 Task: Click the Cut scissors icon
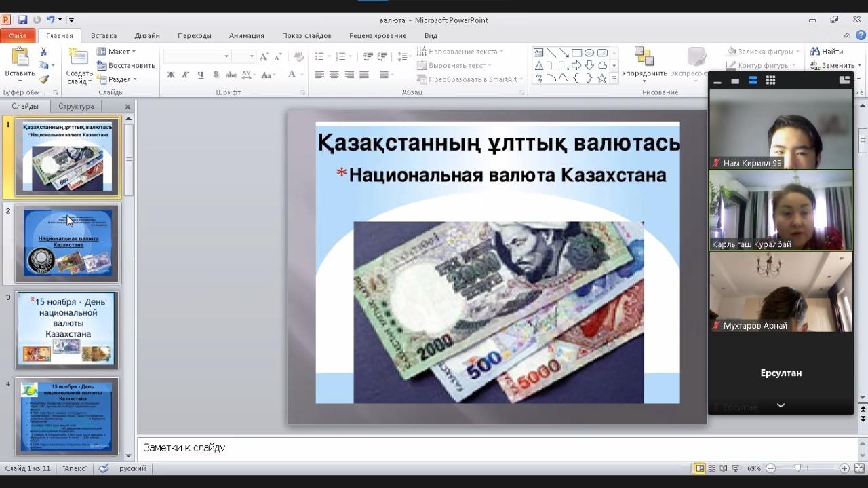43,52
